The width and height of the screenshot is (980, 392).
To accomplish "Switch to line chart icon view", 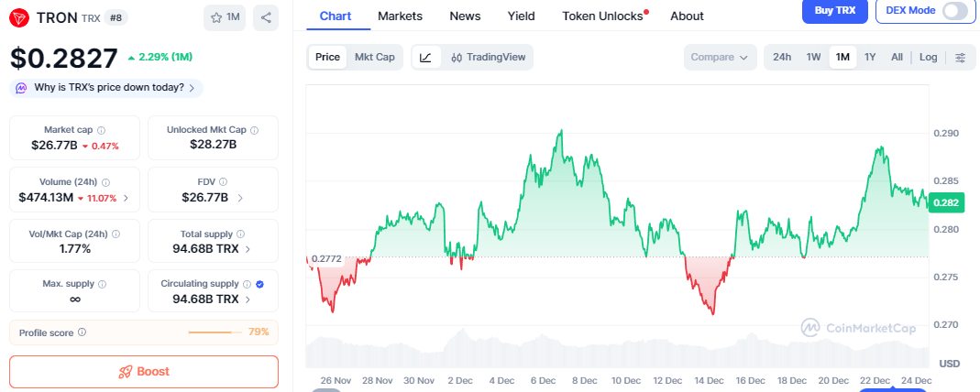I will (x=425, y=58).
